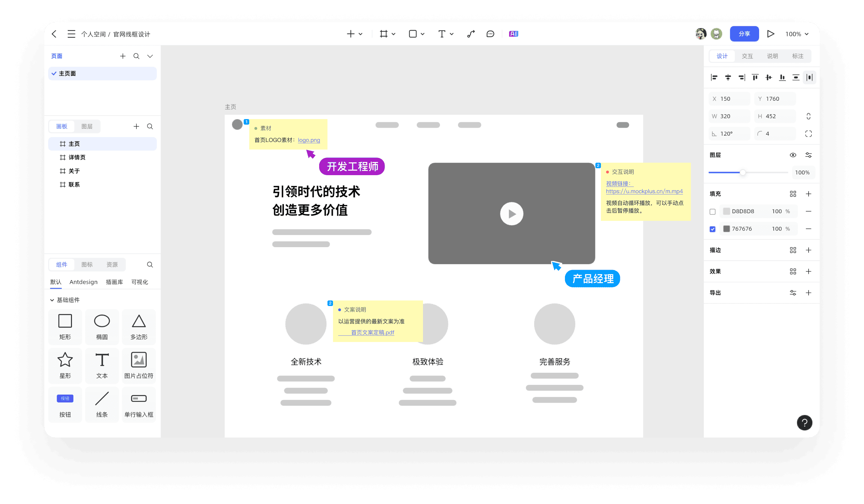864x504 pixels.
Task: Expand the text tool dropdown arrow
Action: click(x=452, y=34)
